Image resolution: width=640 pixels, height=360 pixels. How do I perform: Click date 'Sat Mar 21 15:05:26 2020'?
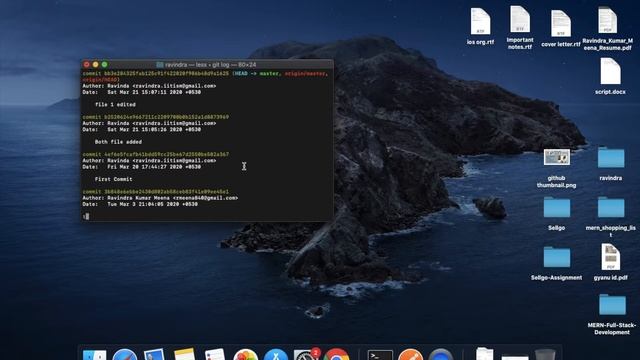click(x=144, y=129)
